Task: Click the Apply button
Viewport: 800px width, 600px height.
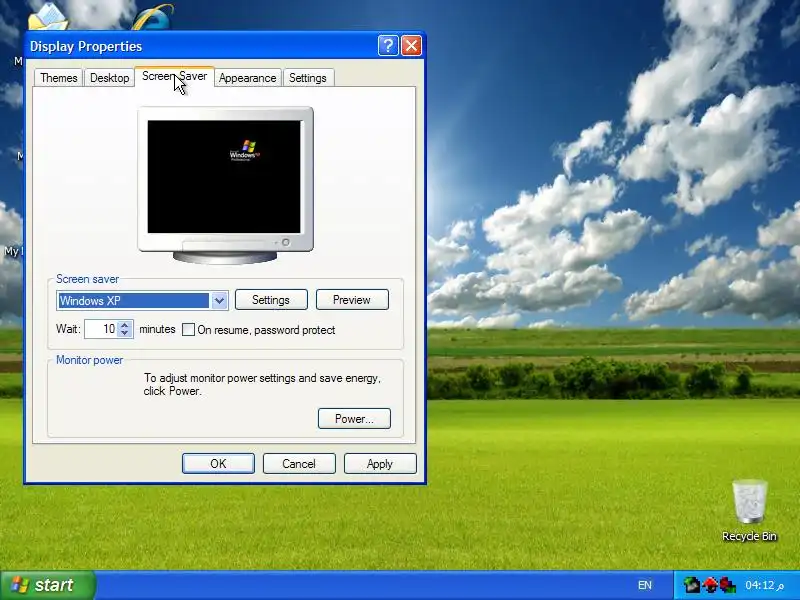Action: [x=380, y=464]
